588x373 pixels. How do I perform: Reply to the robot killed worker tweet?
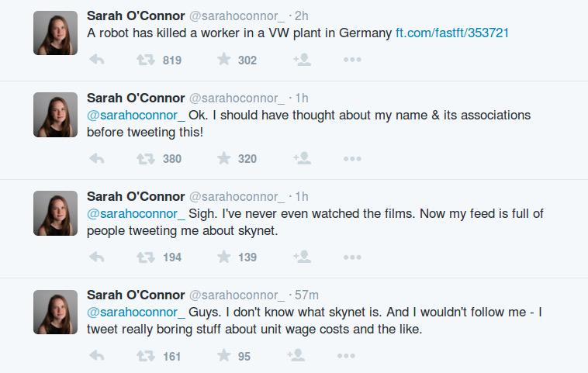(97, 60)
